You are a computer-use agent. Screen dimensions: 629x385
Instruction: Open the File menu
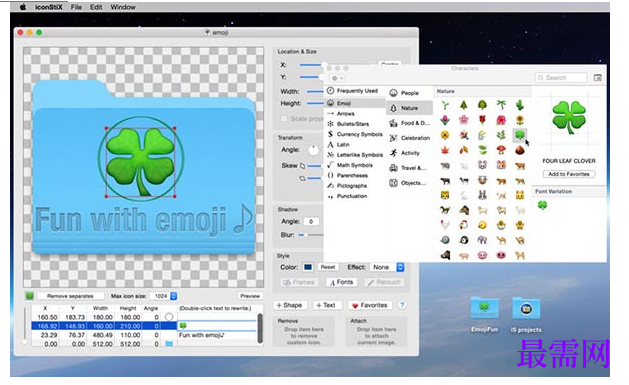point(76,7)
